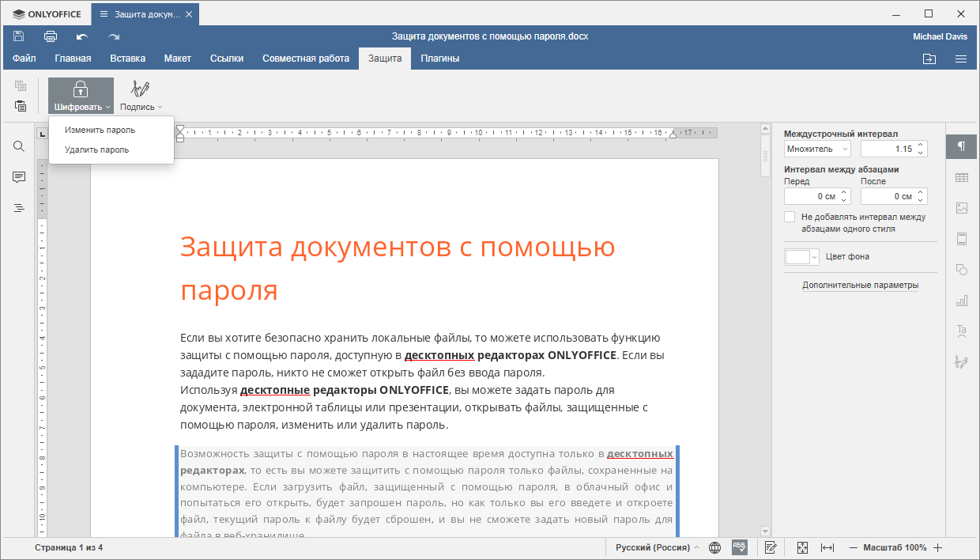Switch to the Плагины tab
This screenshot has width=980, height=560.
(x=440, y=59)
